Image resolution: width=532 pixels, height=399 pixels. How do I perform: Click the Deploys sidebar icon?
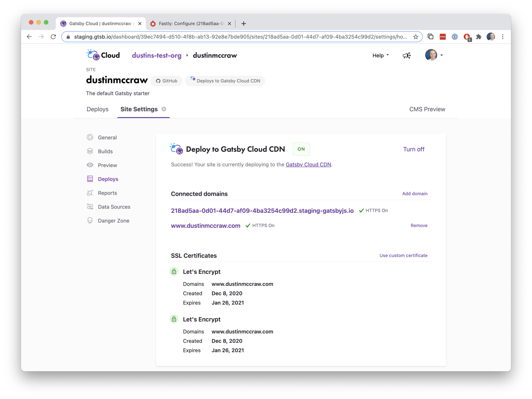click(90, 179)
